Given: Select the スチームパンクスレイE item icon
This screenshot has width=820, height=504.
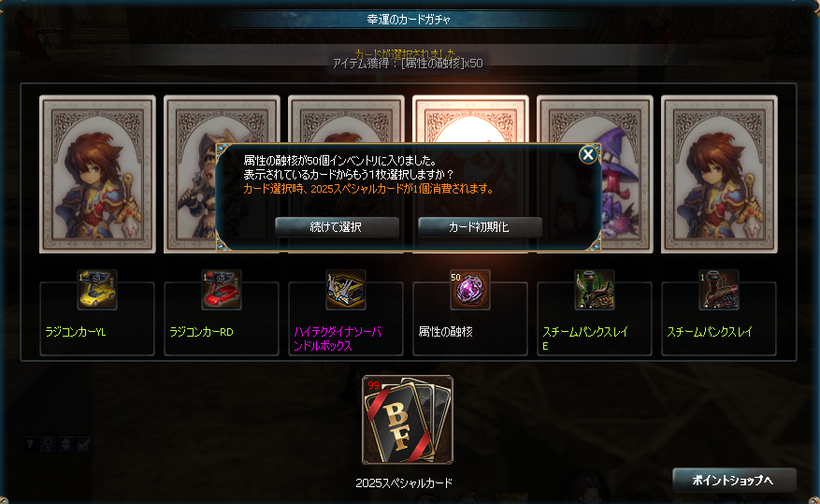Looking at the screenshot, I should coord(595,290).
